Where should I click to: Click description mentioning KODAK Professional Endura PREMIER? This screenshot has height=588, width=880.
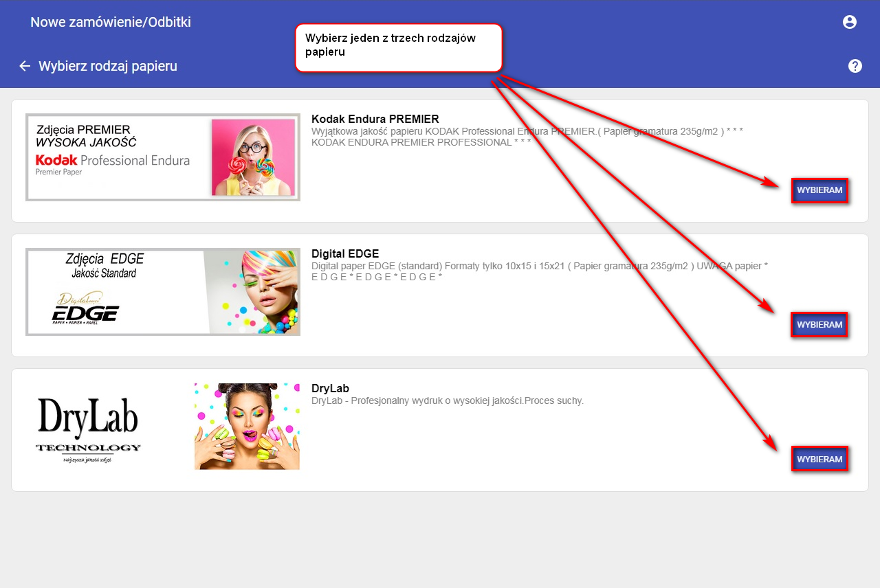coord(527,137)
